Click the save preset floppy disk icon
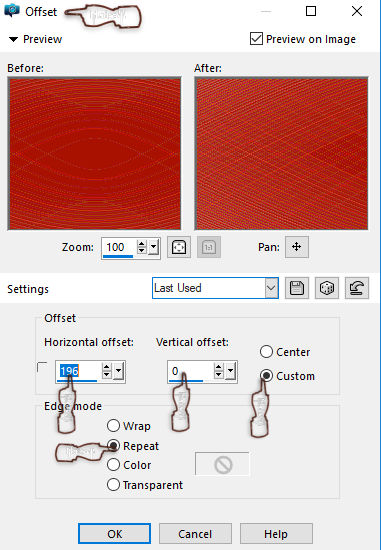 coord(297,288)
